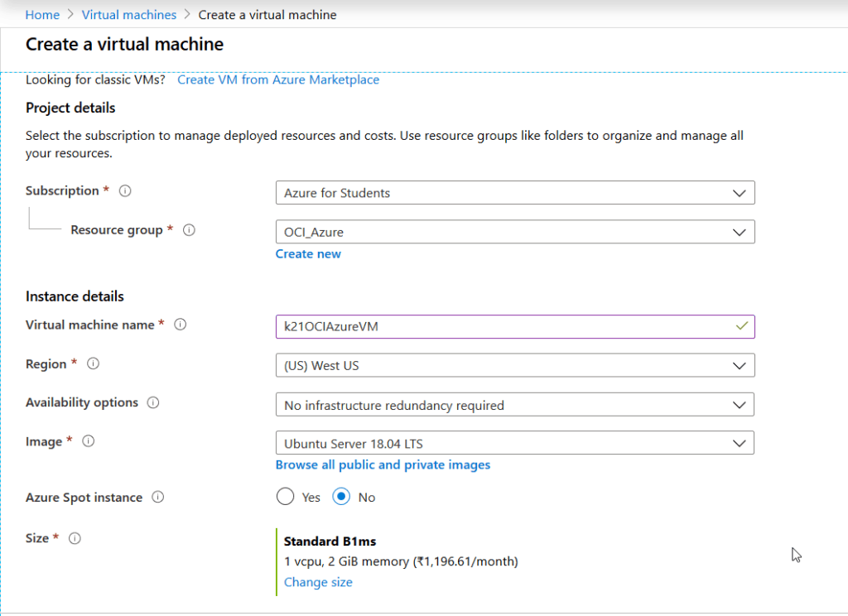Click the Region info icon
The width and height of the screenshot is (848, 616).
(x=94, y=364)
